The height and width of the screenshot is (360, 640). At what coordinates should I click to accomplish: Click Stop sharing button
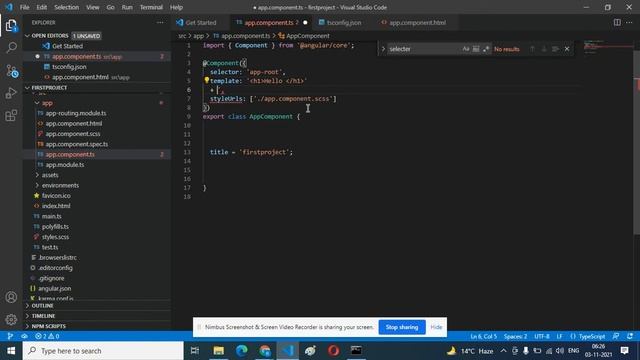coord(402,327)
